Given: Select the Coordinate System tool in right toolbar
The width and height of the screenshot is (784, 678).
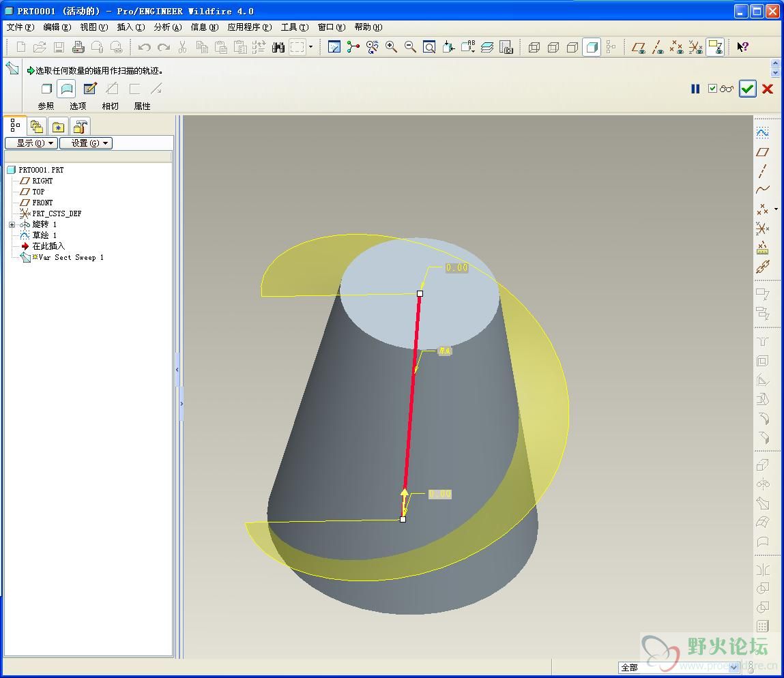Looking at the screenshot, I should (x=762, y=229).
